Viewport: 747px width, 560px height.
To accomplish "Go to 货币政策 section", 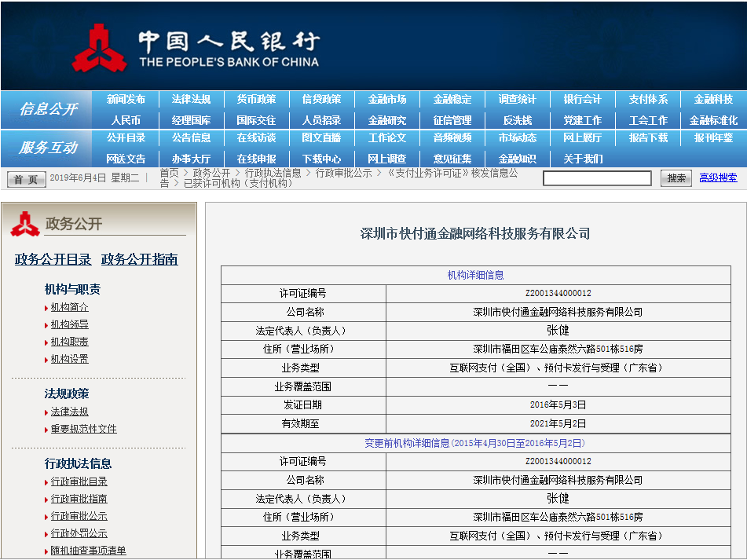I will pyautogui.click(x=256, y=100).
